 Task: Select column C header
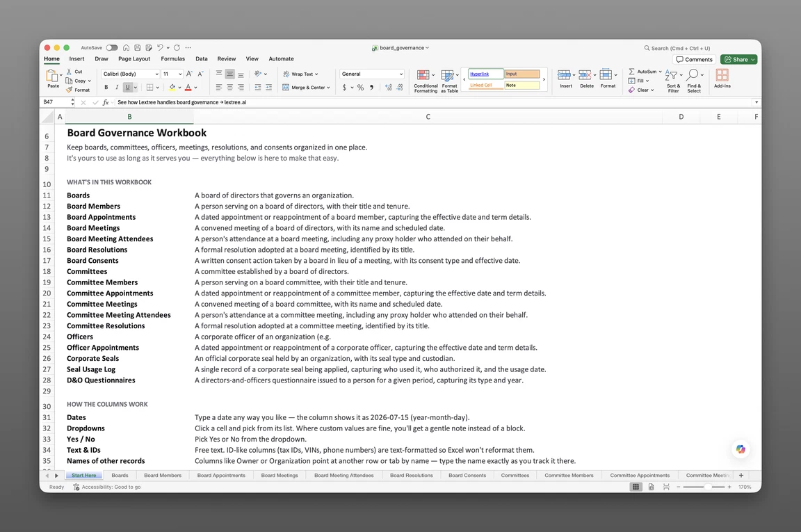[x=428, y=117]
